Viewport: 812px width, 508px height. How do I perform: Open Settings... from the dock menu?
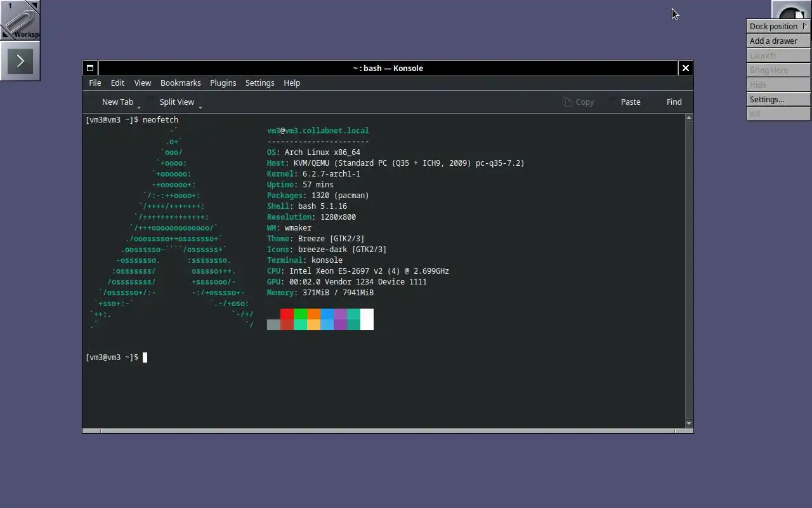[x=778, y=99]
